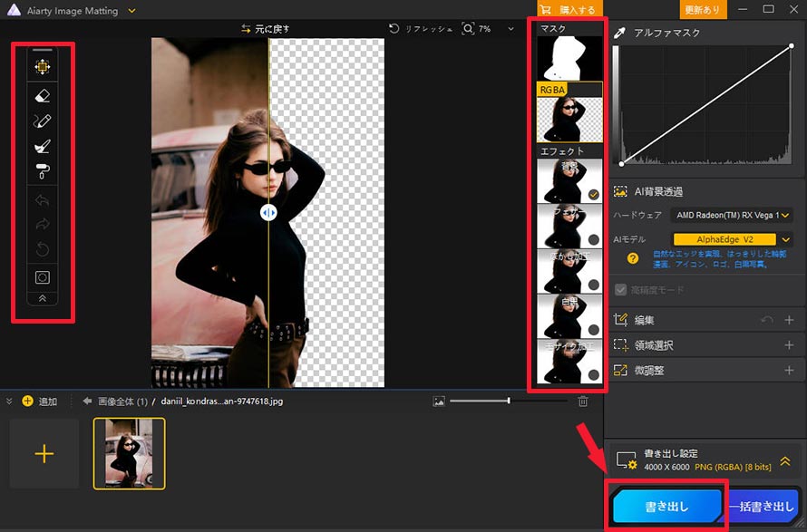Click the yellow help question mark icon

pyautogui.click(x=633, y=258)
